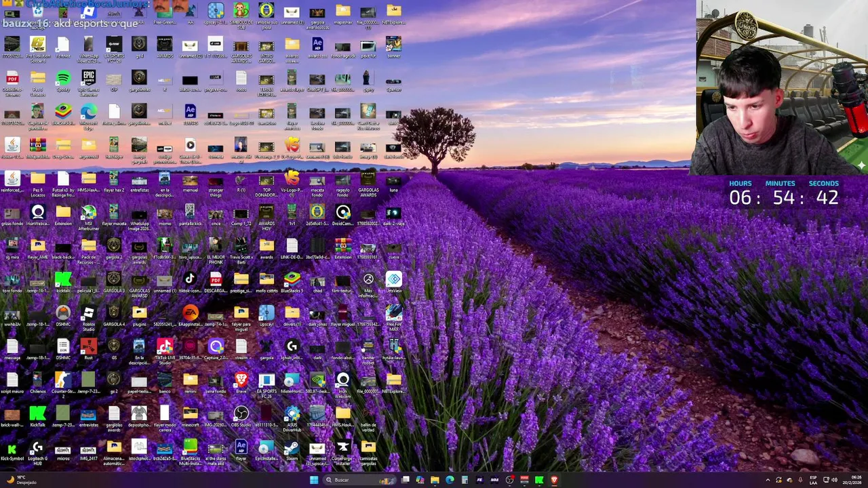Select the Rust game shortcut
This screenshot has height=488, width=868.
point(88,350)
